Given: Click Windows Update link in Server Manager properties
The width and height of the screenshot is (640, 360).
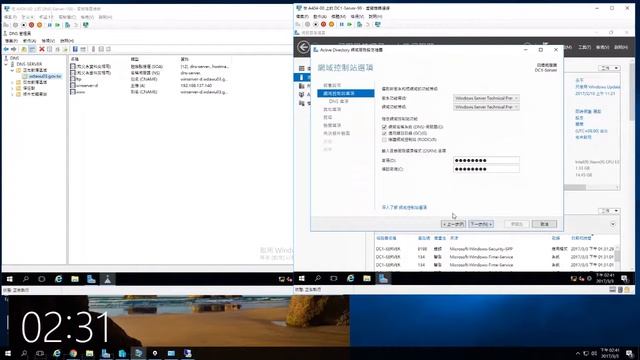Looking at the screenshot, I should coord(598,87).
